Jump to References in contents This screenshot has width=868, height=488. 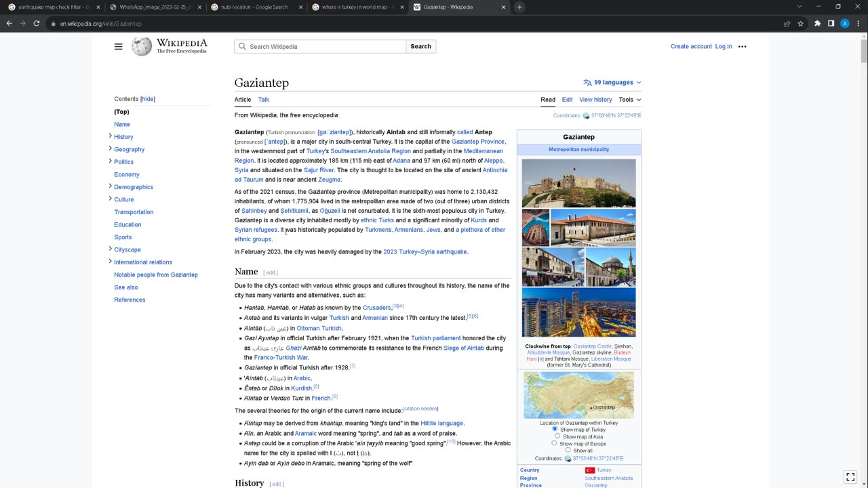(130, 300)
